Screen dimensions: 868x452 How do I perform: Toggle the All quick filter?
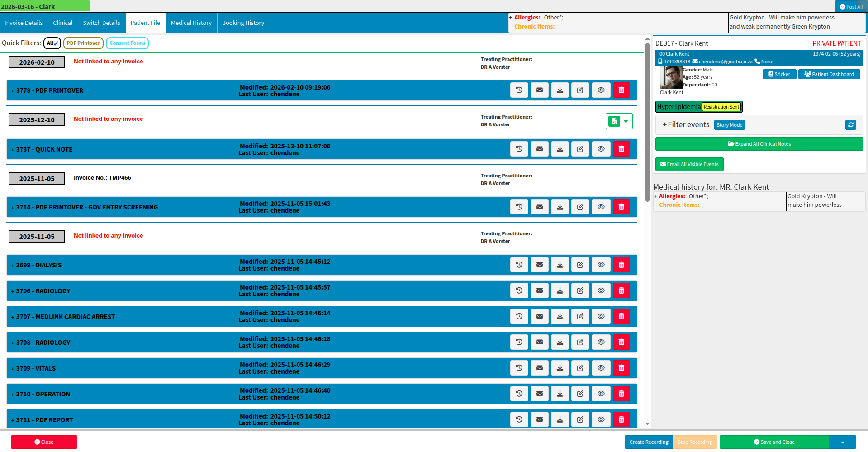click(x=52, y=43)
